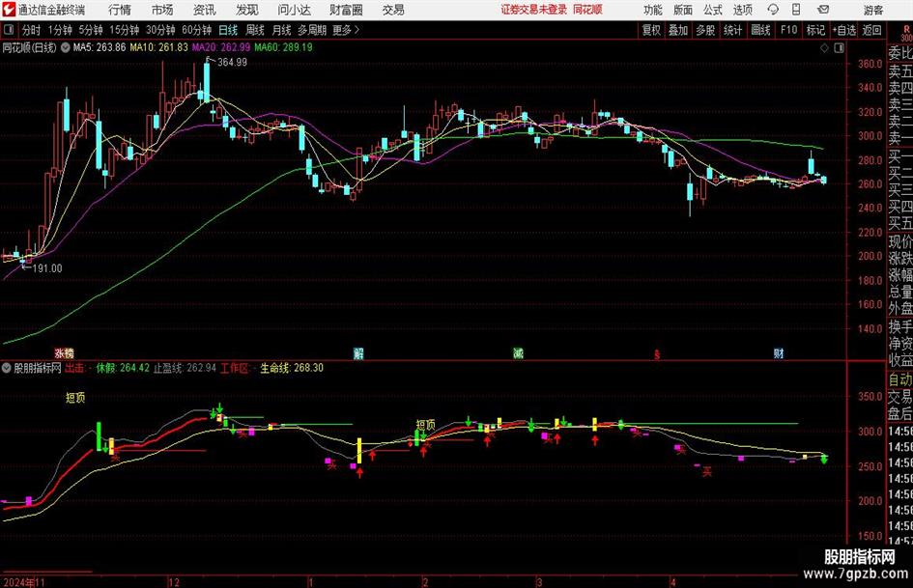Click the 游客 guest account label
Viewport: 913px width, 588px height.
coord(872,10)
